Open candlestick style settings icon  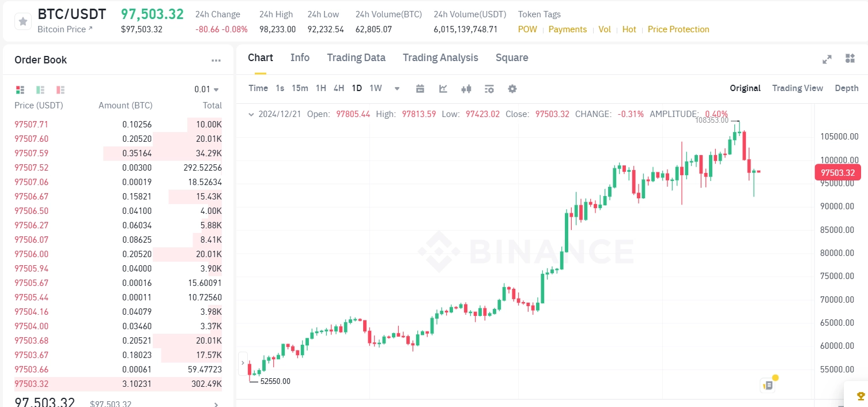(x=466, y=88)
